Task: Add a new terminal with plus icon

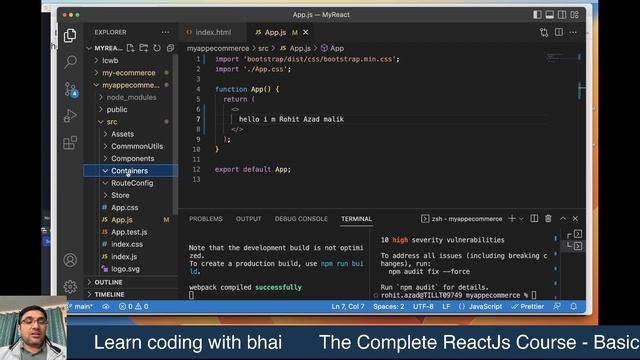Action: click(512, 219)
